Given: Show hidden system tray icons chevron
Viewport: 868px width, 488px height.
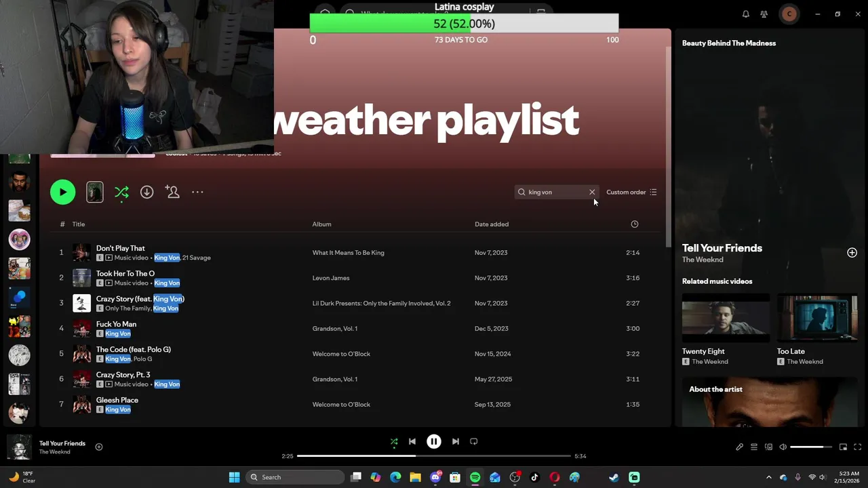Looking at the screenshot, I should click(x=768, y=477).
